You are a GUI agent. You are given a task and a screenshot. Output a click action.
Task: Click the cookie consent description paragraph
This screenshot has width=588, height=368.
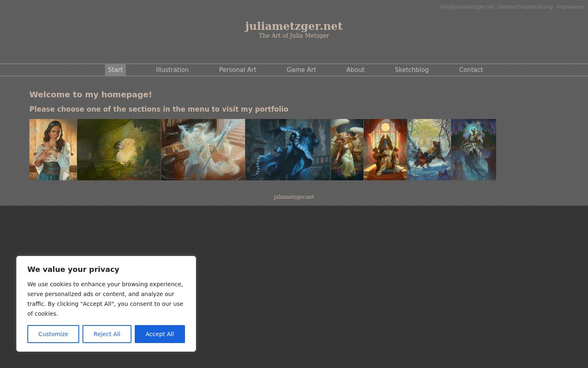[105, 299]
